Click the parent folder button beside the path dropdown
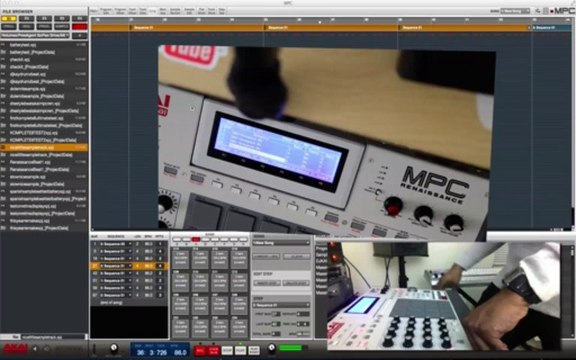 80,36
